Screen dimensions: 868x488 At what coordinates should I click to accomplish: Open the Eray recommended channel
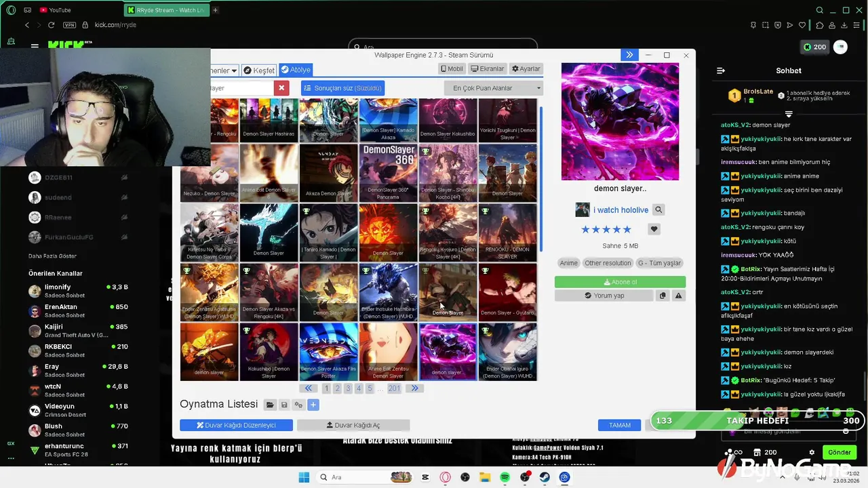pos(78,370)
